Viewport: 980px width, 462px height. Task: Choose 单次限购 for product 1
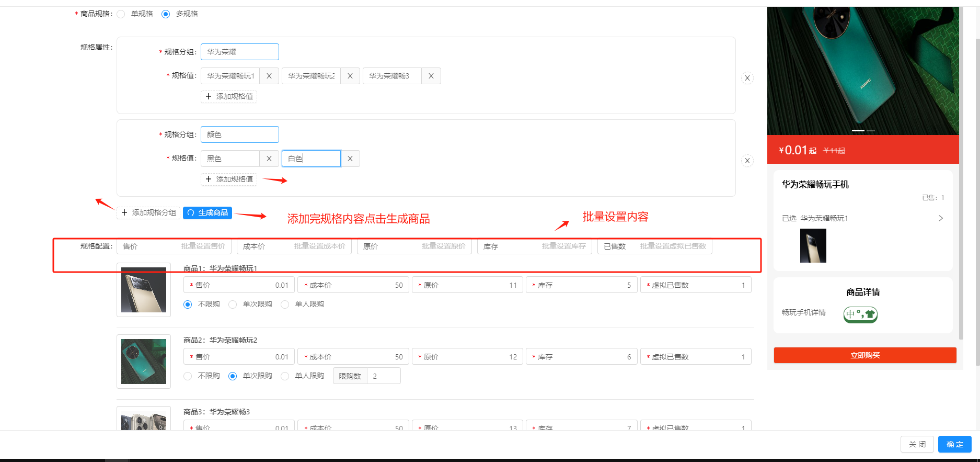(x=233, y=305)
